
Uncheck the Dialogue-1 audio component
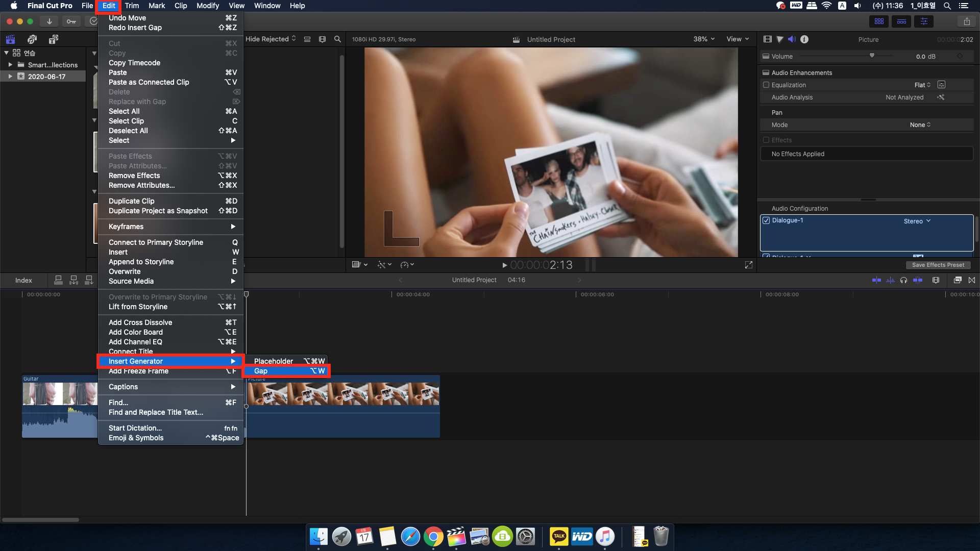(x=766, y=220)
